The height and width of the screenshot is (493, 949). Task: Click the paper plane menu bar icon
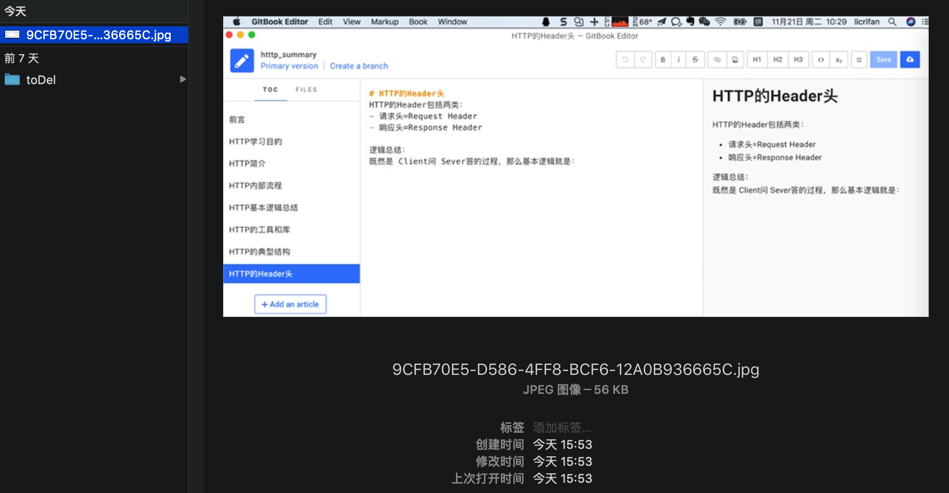662,22
